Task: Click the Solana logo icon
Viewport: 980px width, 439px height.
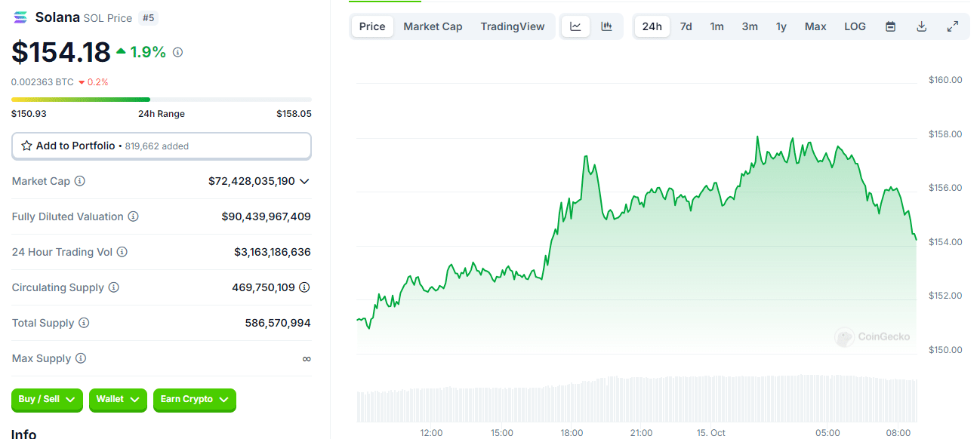Action: coord(20,17)
